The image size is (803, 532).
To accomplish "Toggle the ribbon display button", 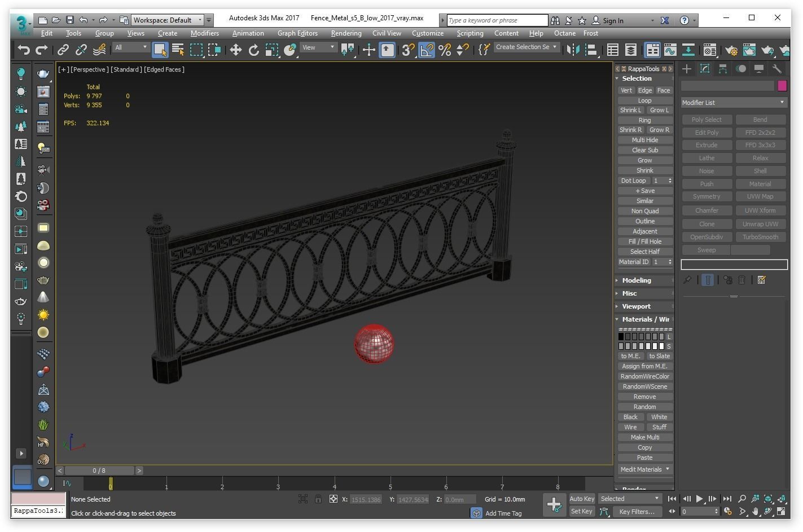I will [652, 50].
